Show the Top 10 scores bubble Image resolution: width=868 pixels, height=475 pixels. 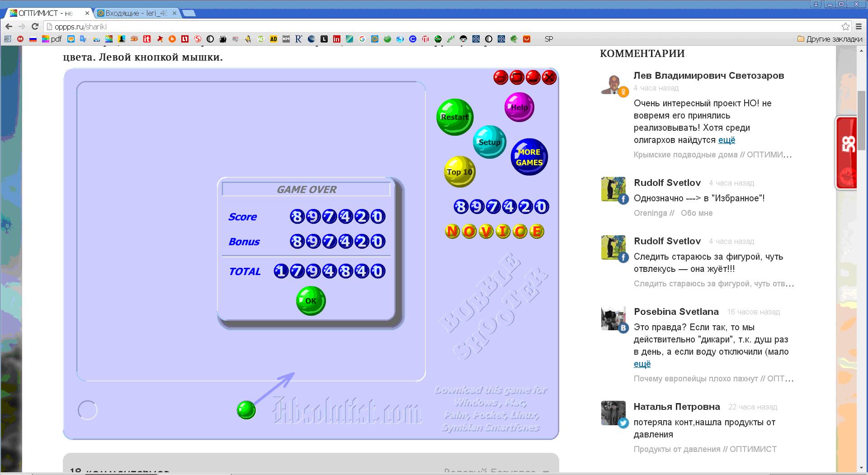pos(460,171)
